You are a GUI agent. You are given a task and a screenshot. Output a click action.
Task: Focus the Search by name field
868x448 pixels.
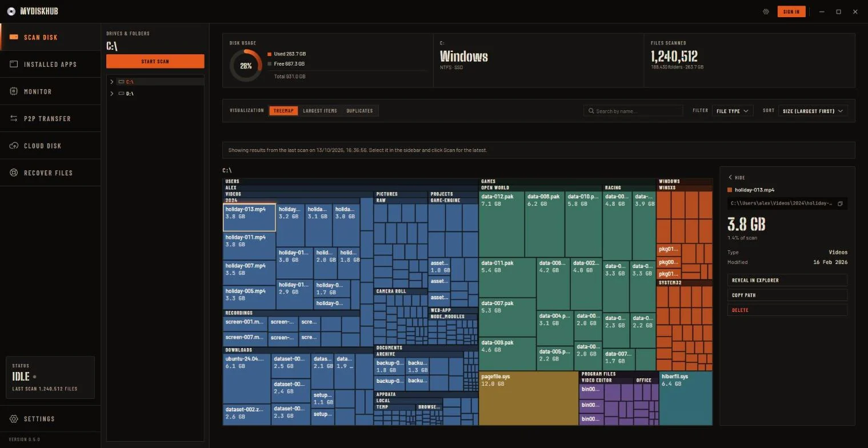point(633,111)
